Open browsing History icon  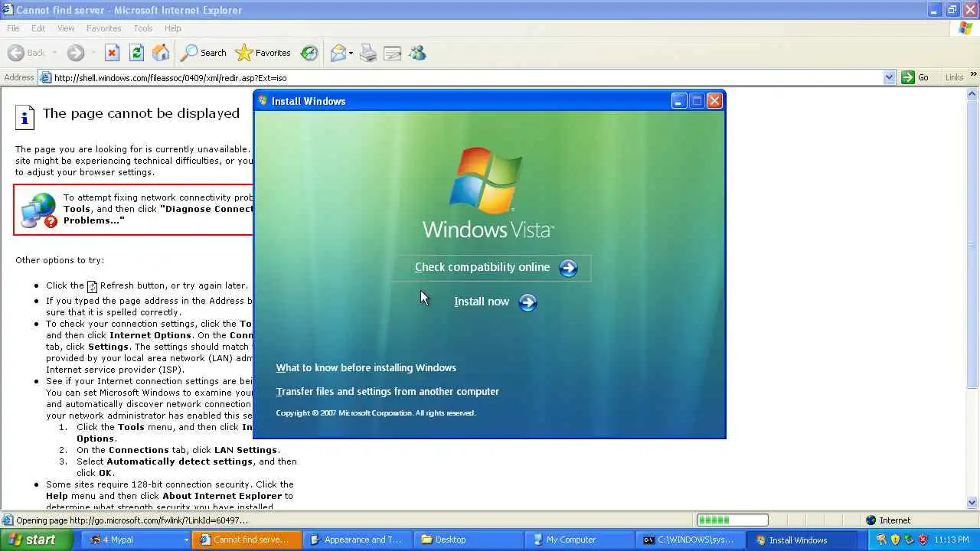coord(309,53)
